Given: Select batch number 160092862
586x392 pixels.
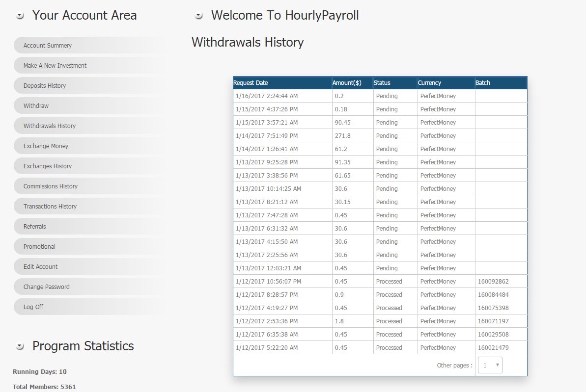Looking at the screenshot, I should point(493,282).
